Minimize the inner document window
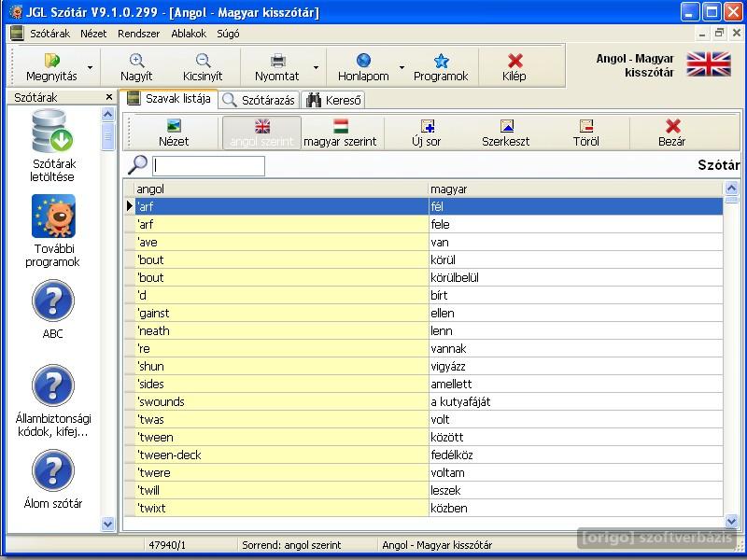Screen dimensions: 747x560 (x=702, y=34)
